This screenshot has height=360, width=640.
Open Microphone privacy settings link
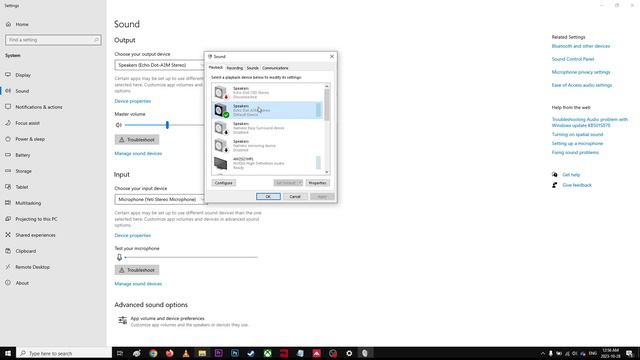pyautogui.click(x=581, y=72)
